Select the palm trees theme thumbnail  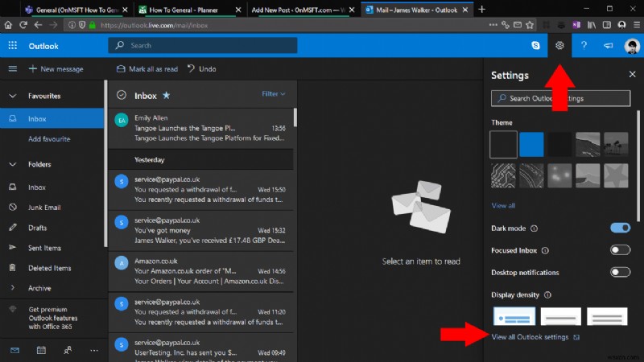point(616,144)
